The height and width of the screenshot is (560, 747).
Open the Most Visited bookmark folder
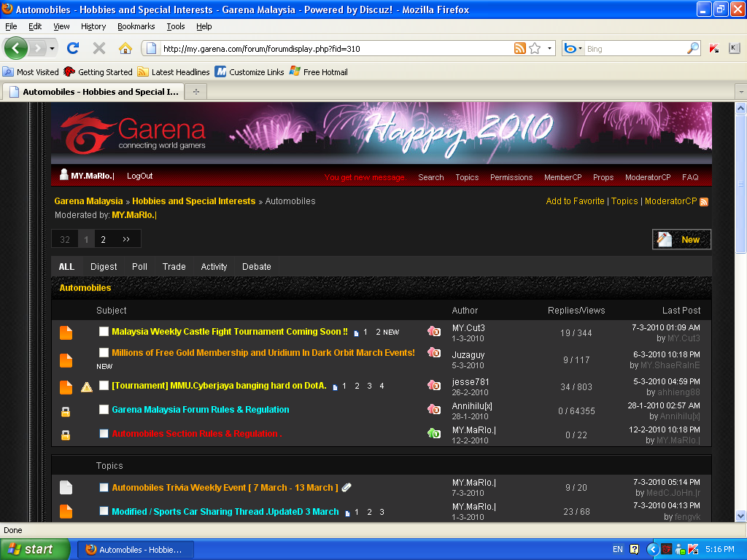pyautogui.click(x=31, y=72)
